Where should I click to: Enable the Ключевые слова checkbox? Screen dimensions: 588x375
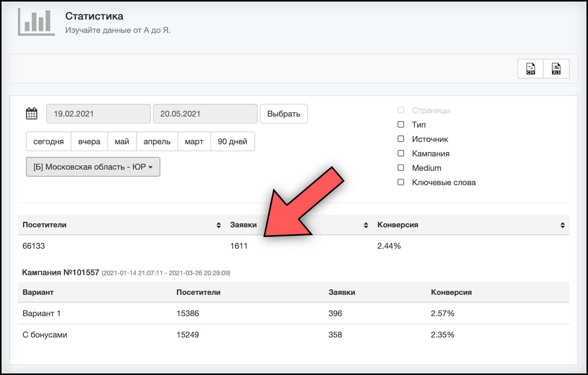[x=401, y=182]
